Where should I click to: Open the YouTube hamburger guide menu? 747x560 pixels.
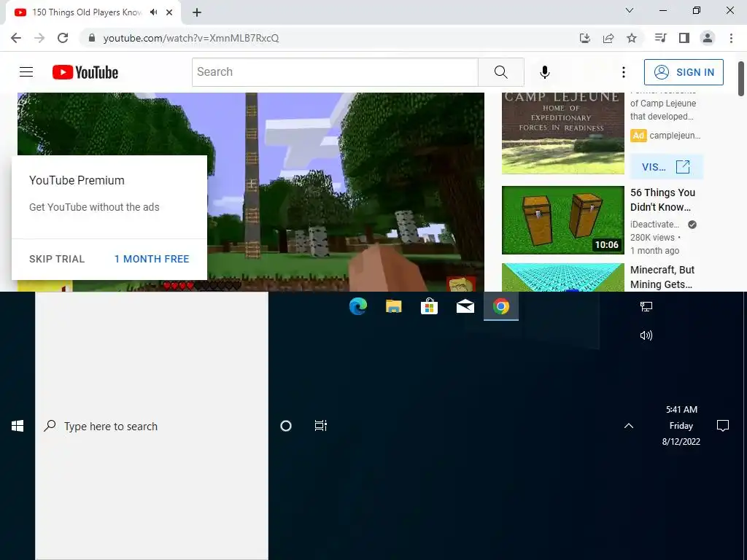[x=26, y=72]
